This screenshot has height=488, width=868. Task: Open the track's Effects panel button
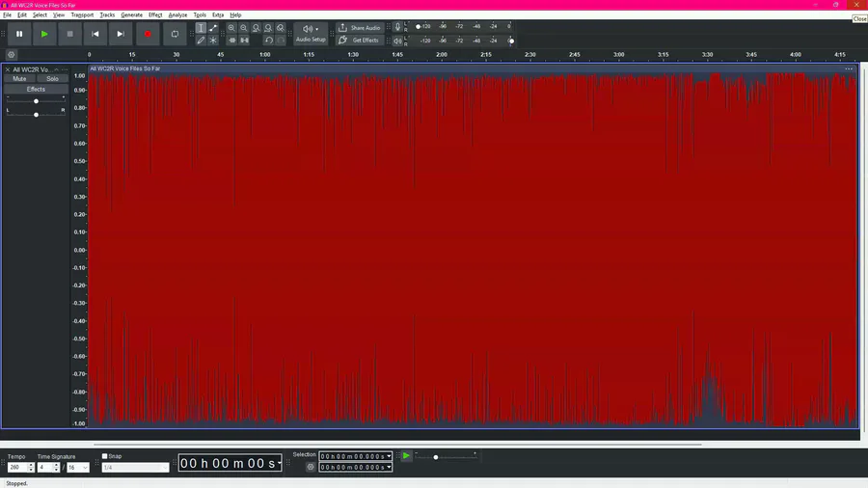pos(36,89)
